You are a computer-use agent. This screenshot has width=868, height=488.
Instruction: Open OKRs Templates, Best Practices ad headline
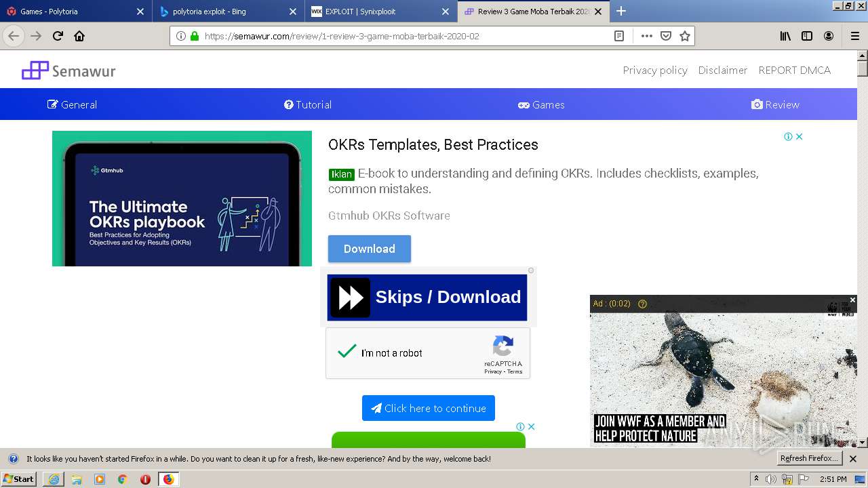click(x=433, y=144)
